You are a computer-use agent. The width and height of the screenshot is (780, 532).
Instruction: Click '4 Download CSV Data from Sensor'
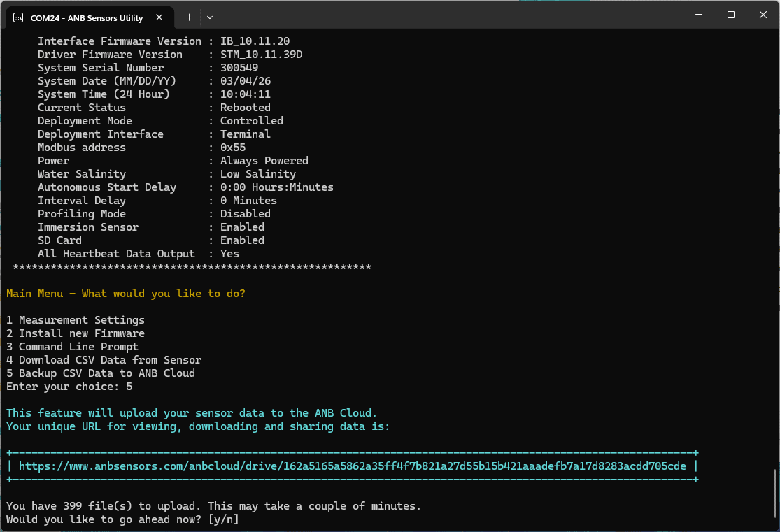(x=95, y=359)
